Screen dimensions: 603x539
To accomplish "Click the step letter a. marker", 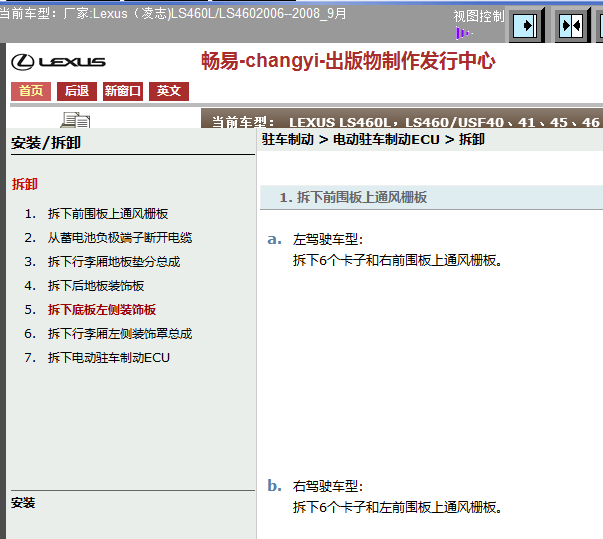I will [x=275, y=240].
